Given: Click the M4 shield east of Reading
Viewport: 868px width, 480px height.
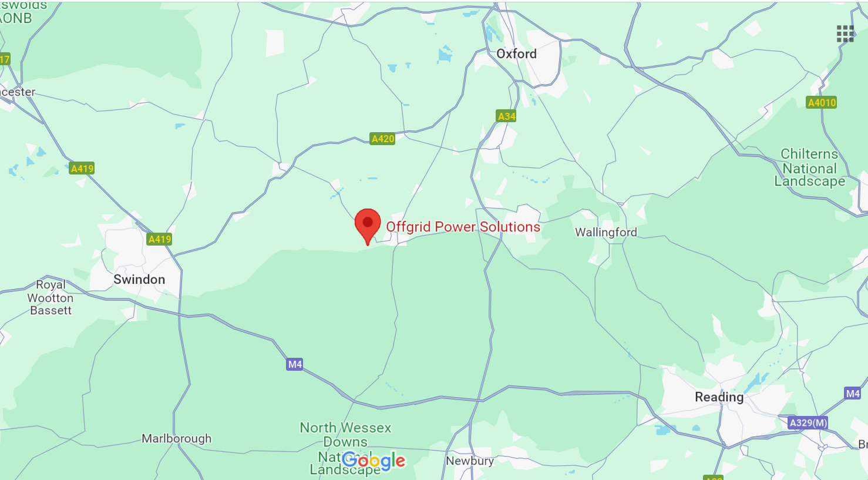Looking at the screenshot, I should (x=853, y=394).
